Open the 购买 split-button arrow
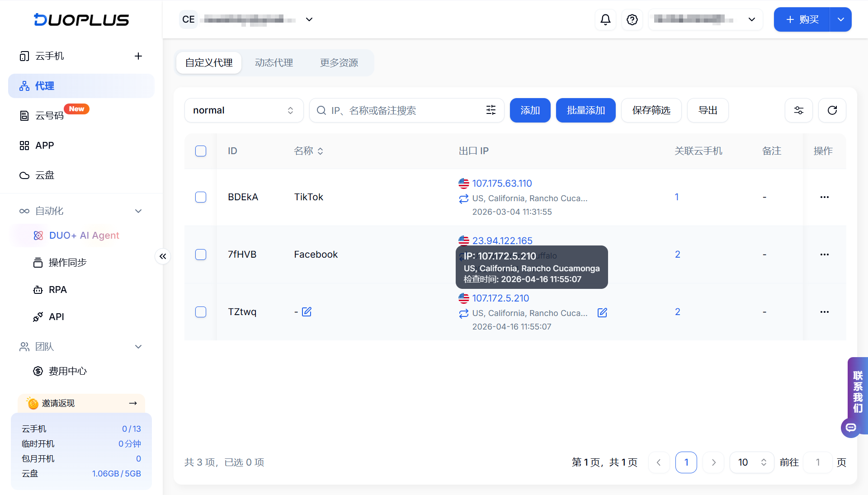 pos(841,19)
